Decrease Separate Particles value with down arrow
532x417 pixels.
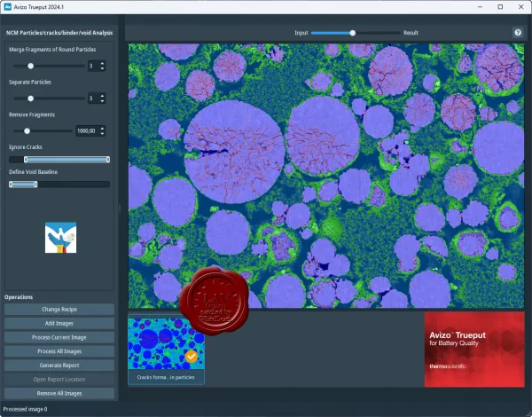click(x=103, y=101)
